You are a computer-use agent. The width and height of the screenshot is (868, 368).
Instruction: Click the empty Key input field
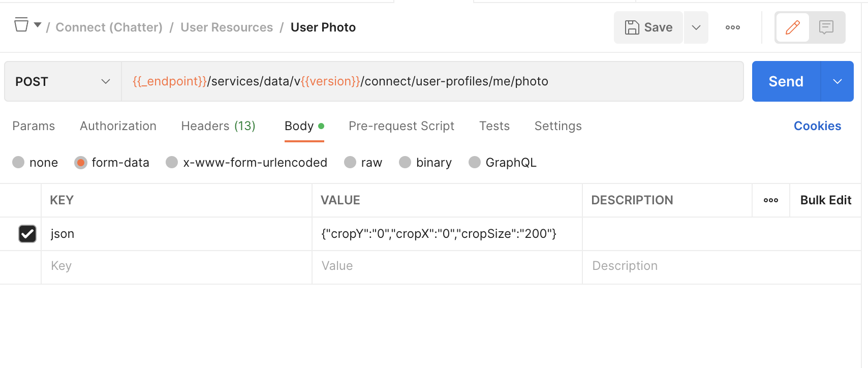pos(176,266)
